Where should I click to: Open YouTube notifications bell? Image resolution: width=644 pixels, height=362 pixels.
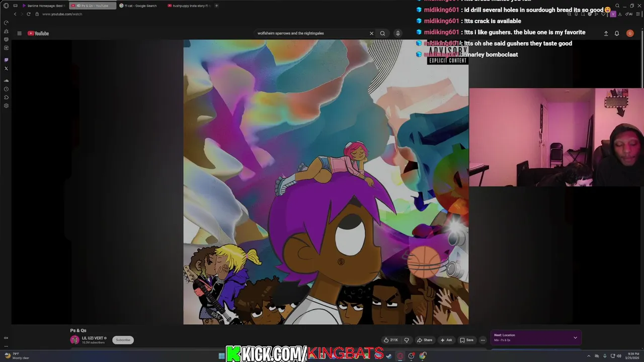(x=617, y=33)
